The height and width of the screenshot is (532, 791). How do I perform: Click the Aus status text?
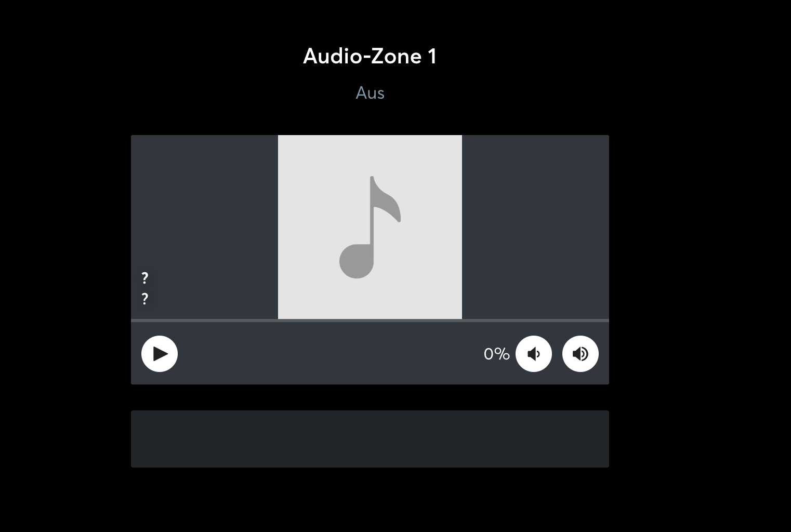(x=370, y=93)
